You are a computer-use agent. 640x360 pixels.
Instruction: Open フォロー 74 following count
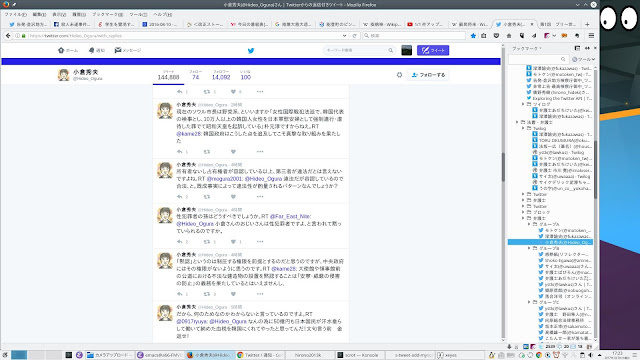point(196,75)
